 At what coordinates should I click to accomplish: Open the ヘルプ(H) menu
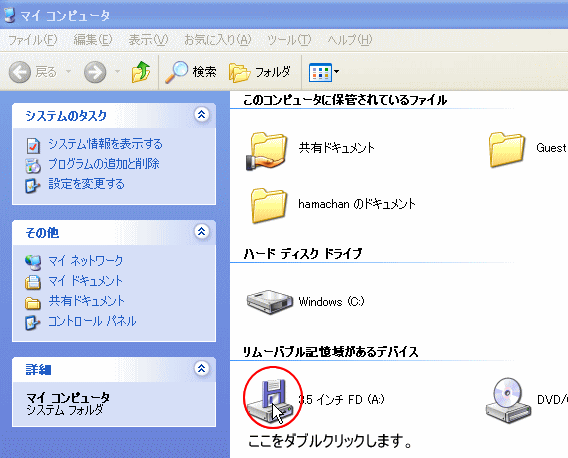(x=350, y=39)
